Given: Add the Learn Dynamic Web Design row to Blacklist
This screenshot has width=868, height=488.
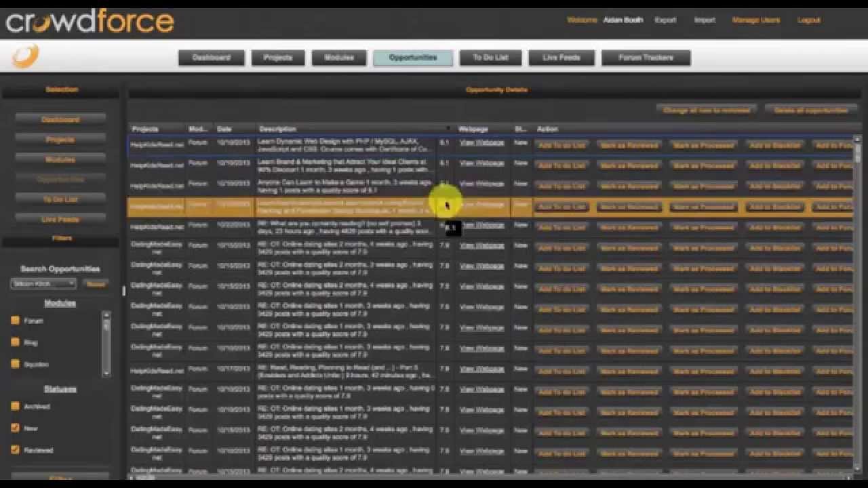Looking at the screenshot, I should coord(774,145).
